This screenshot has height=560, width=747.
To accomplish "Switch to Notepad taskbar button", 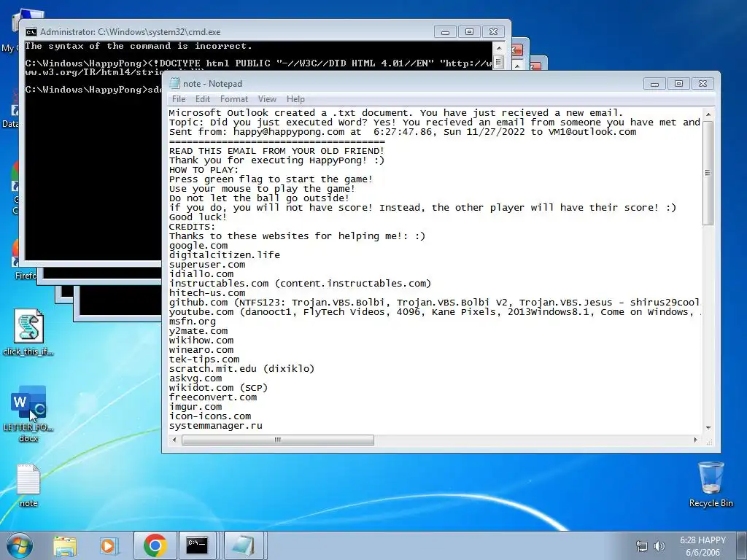I will click(242, 545).
